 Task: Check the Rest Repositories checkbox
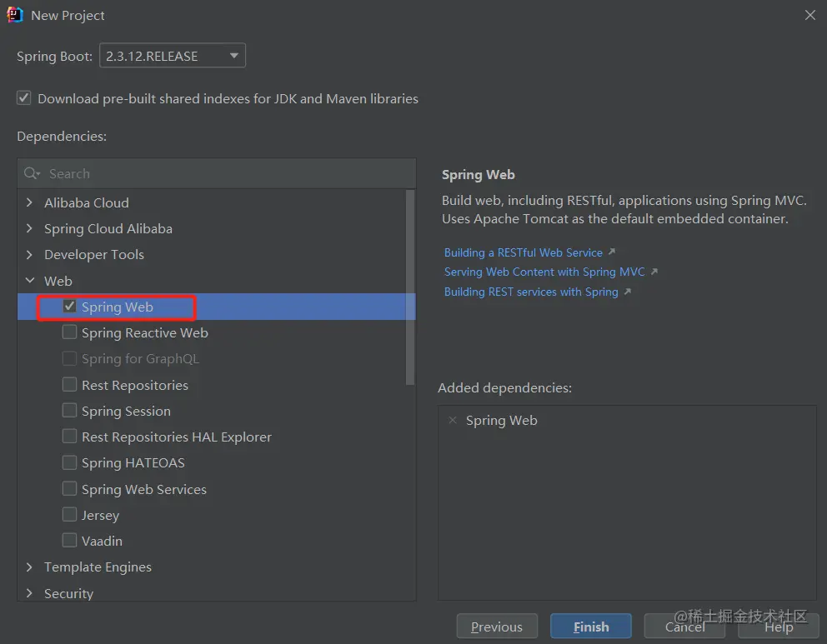pyautogui.click(x=70, y=384)
